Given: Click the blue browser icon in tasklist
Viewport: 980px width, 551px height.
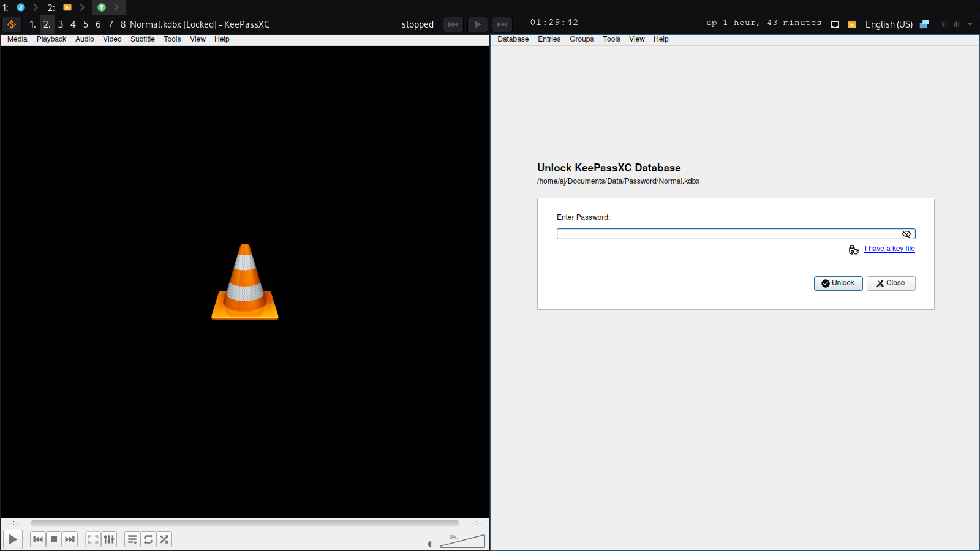Looking at the screenshot, I should [x=21, y=7].
